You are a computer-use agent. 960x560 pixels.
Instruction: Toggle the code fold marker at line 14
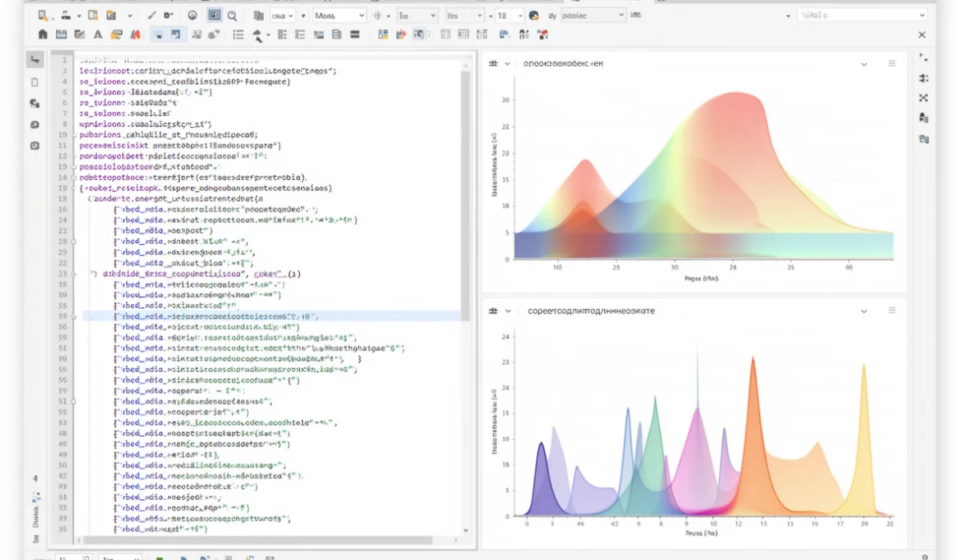click(74, 177)
